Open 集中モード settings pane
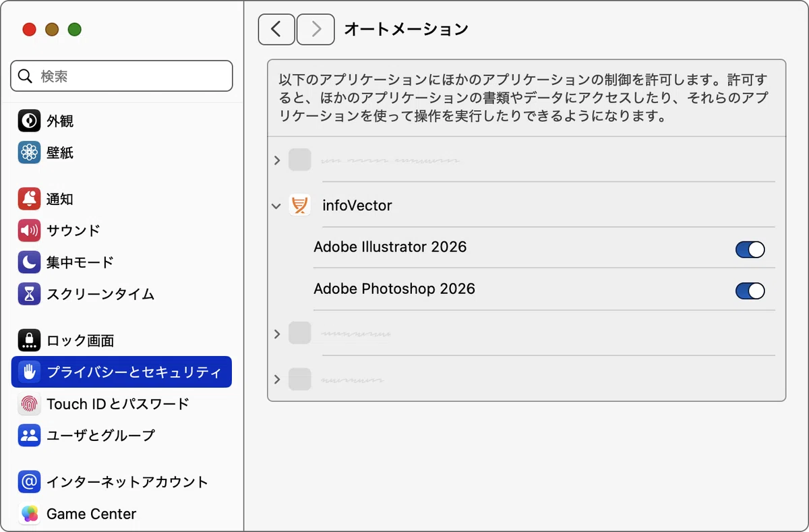The image size is (809, 532). (121, 262)
